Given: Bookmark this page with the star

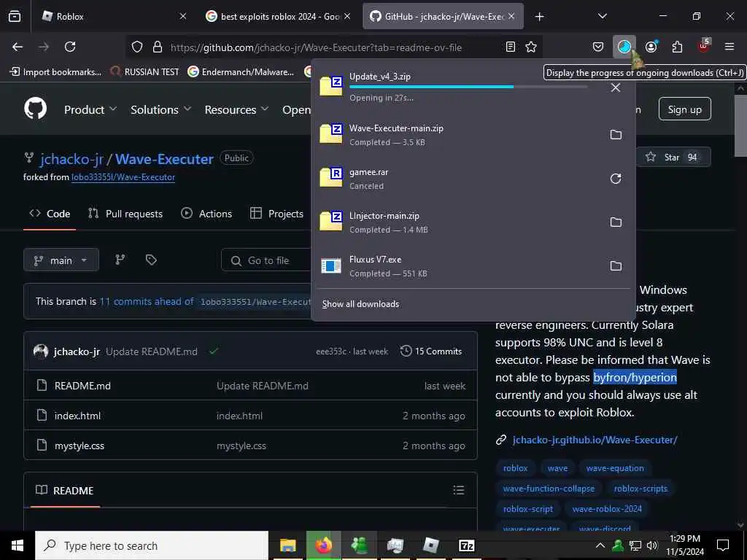Looking at the screenshot, I should pos(531,47).
